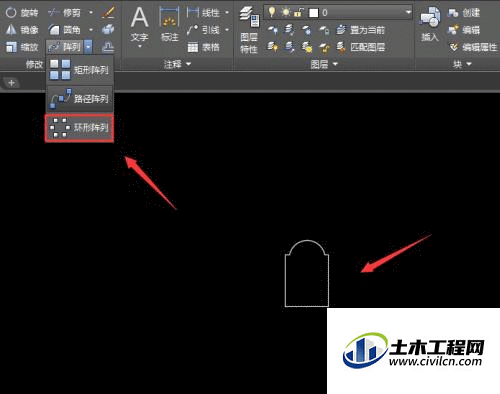The height and width of the screenshot is (394, 500).
Task: Insert a Table (表格)
Action: point(203,47)
